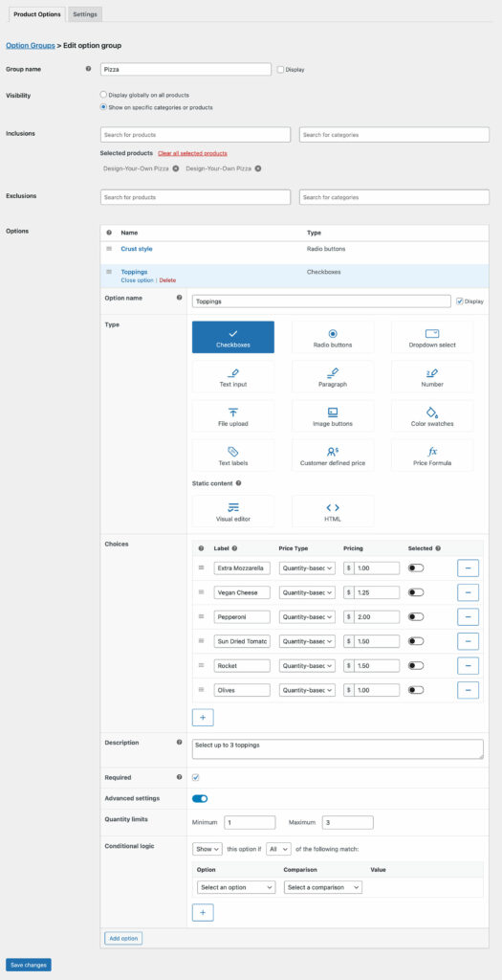The width and height of the screenshot is (502, 980).
Task: Open the Select a comparison dropdown
Action: (x=323, y=887)
